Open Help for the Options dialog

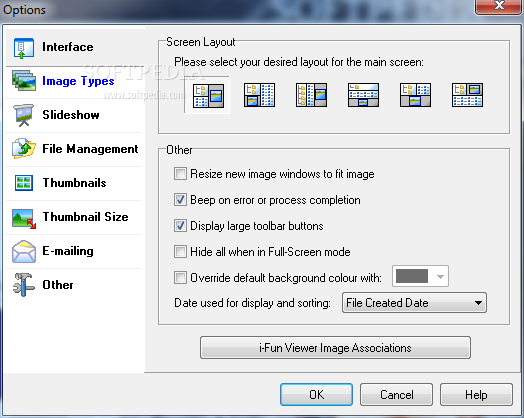point(476,395)
